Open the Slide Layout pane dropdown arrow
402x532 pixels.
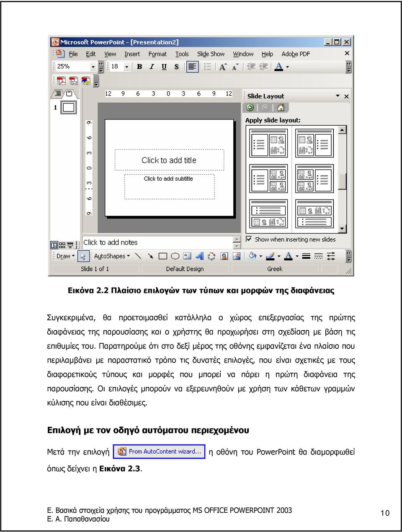(x=338, y=96)
